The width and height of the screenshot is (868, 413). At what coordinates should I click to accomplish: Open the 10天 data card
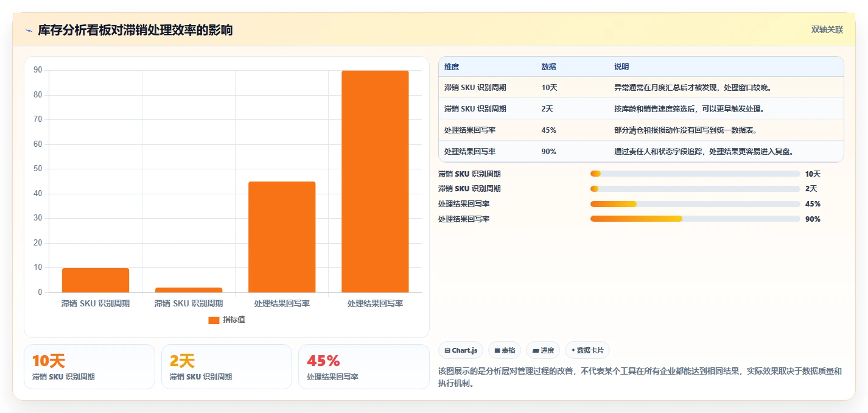coord(89,367)
